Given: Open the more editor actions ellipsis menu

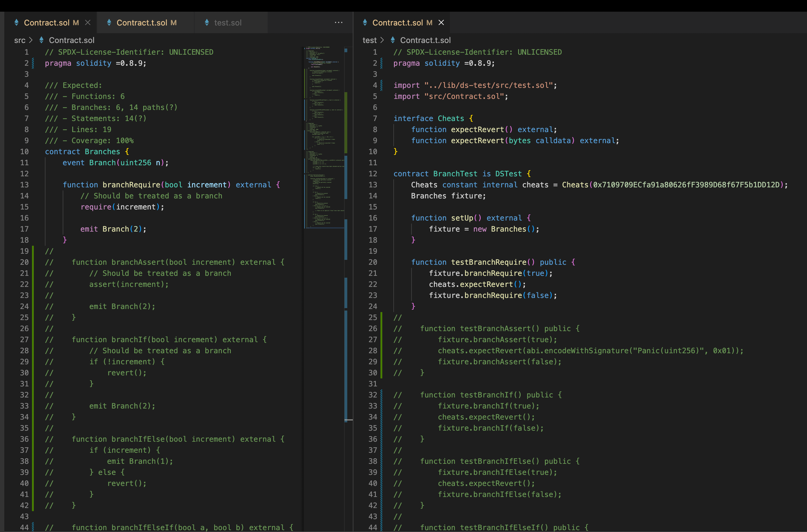Looking at the screenshot, I should click(338, 22).
